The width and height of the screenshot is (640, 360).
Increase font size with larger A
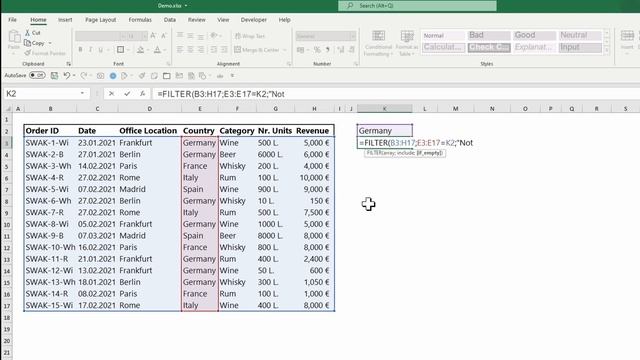pyautogui.click(x=153, y=36)
